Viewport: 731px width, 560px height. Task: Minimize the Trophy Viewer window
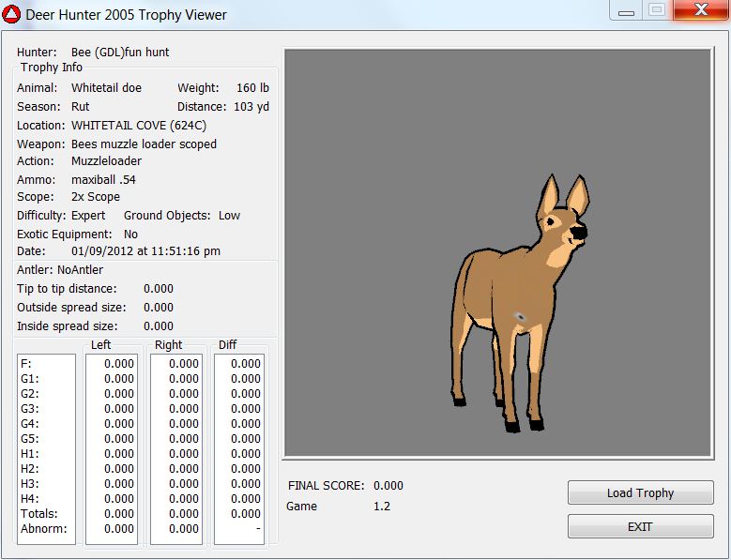click(x=627, y=10)
